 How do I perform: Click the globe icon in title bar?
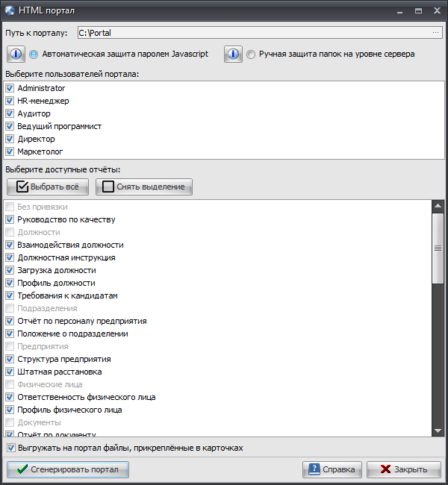tap(10, 10)
